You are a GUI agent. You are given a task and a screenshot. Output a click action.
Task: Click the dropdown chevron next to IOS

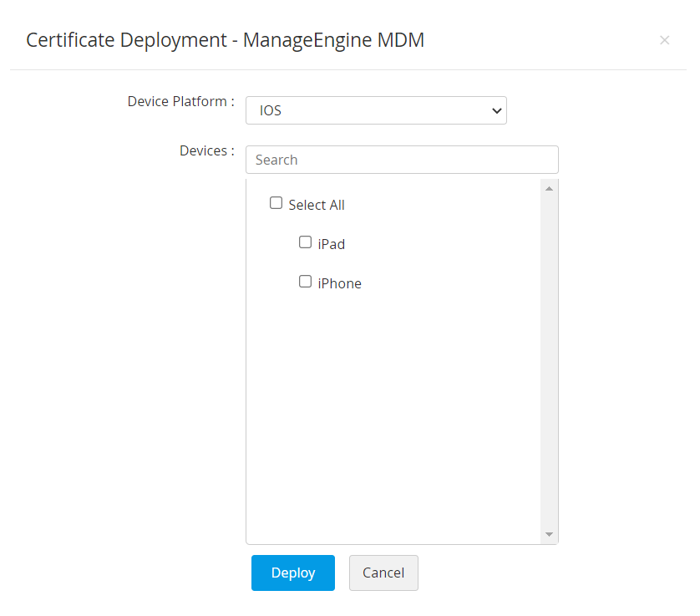click(497, 109)
